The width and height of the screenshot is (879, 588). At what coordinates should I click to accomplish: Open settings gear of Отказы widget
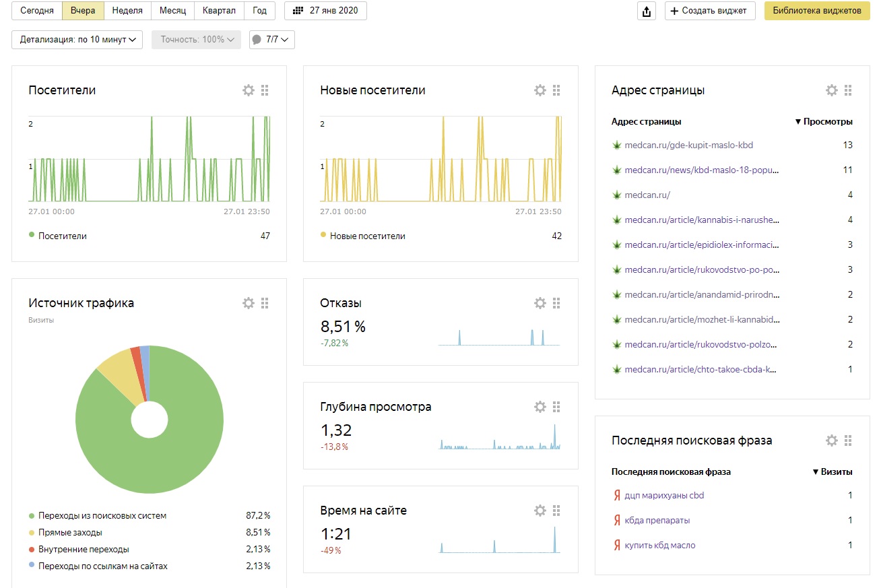coord(540,303)
